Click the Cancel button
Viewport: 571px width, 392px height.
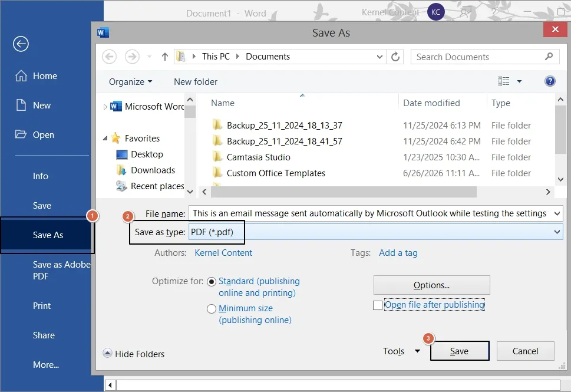tap(525, 351)
